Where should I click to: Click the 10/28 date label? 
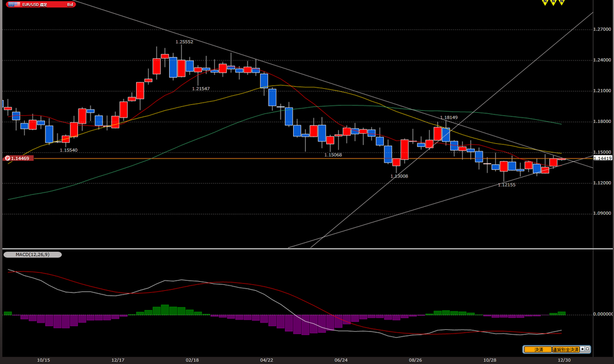(x=490, y=360)
